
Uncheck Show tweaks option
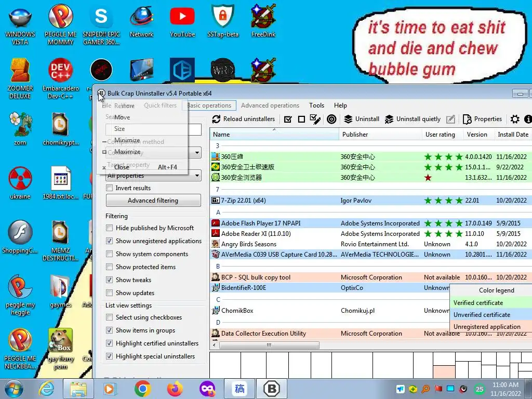[109, 280]
